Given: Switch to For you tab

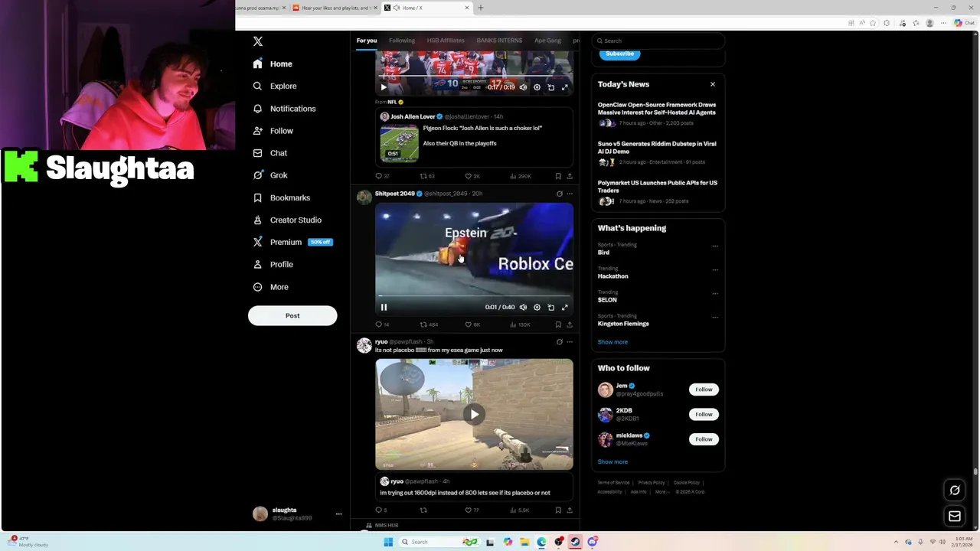Looking at the screenshot, I should (x=366, y=41).
